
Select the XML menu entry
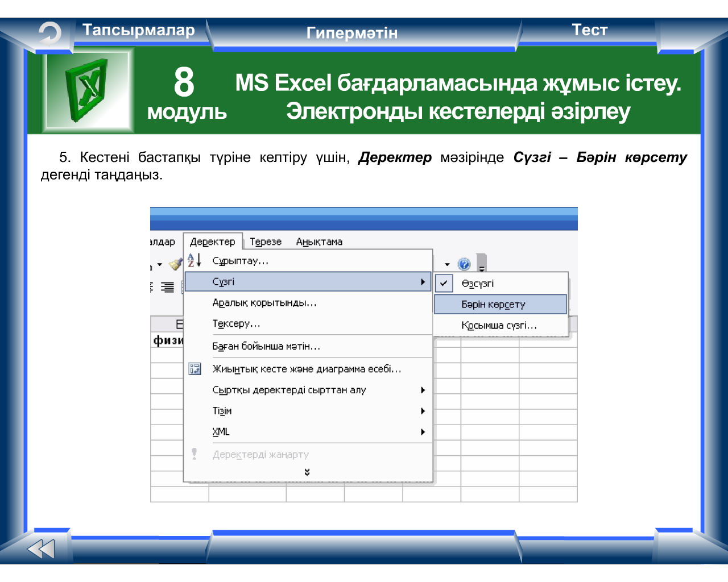(308, 432)
